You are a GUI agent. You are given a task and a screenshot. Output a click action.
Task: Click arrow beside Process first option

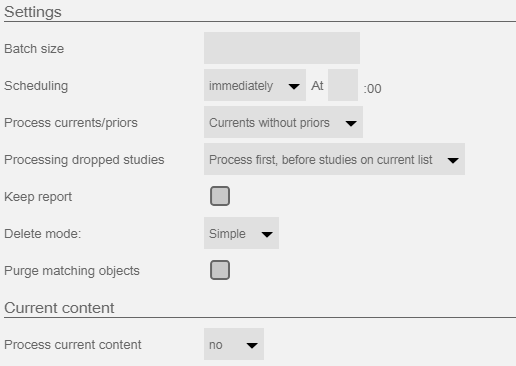coord(453,160)
